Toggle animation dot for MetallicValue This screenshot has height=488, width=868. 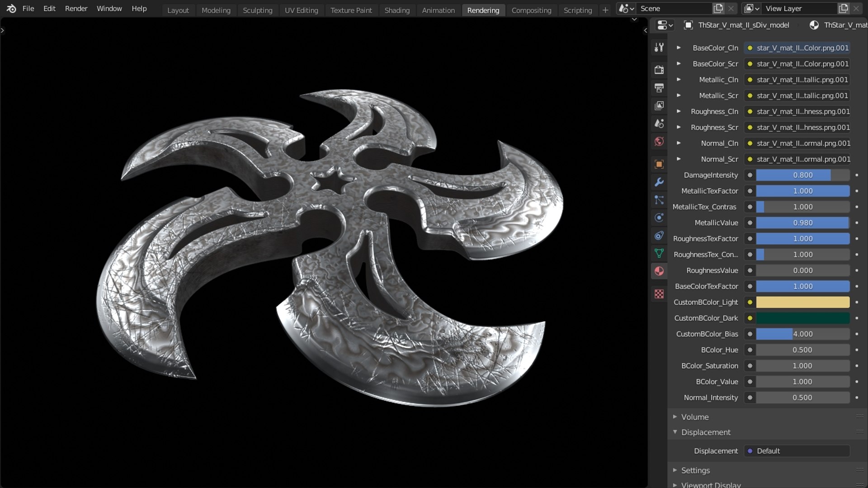(857, 223)
